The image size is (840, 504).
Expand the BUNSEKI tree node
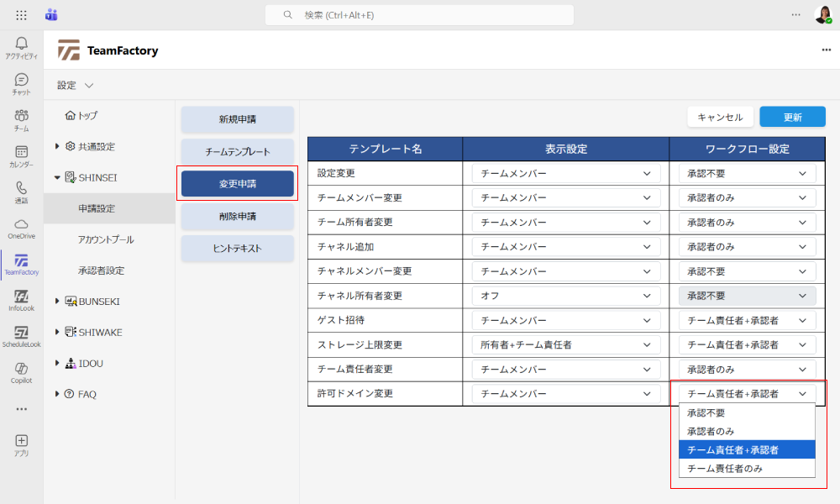57,301
